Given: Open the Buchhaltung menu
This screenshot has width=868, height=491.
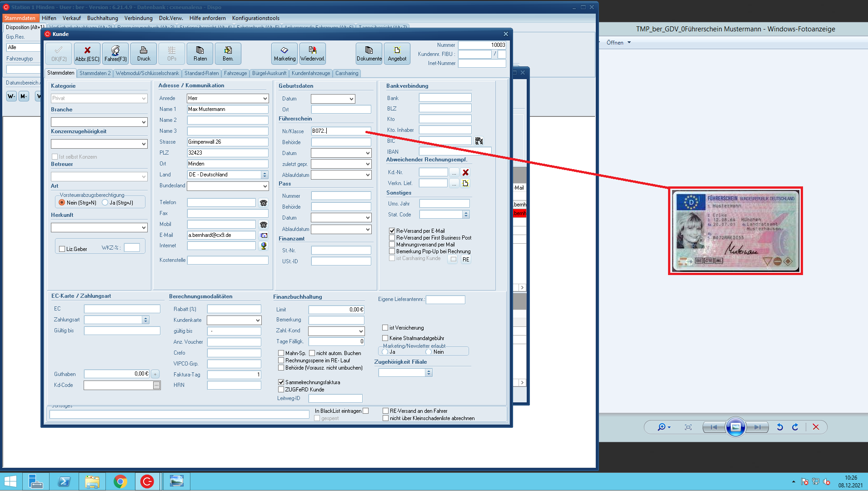Looking at the screenshot, I should pyautogui.click(x=102, y=18).
